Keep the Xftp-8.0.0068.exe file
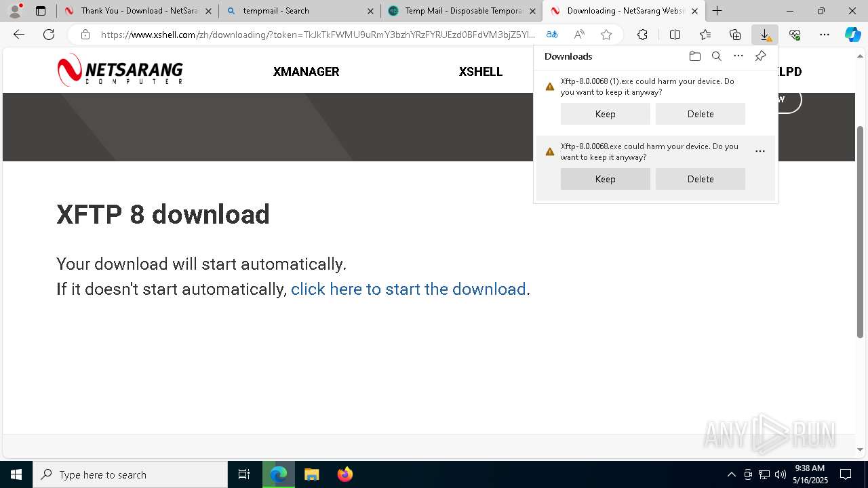868x488 pixels. click(606, 179)
